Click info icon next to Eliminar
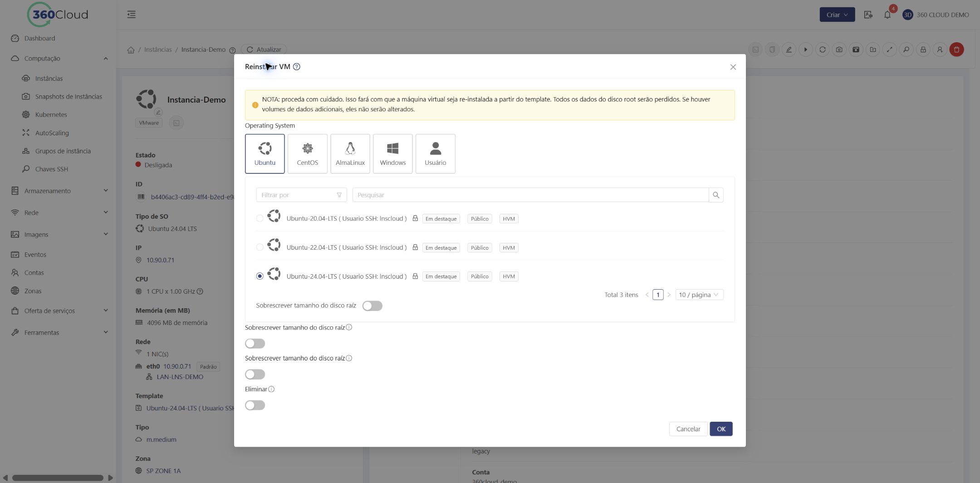Image resolution: width=980 pixels, height=483 pixels. [x=271, y=389]
